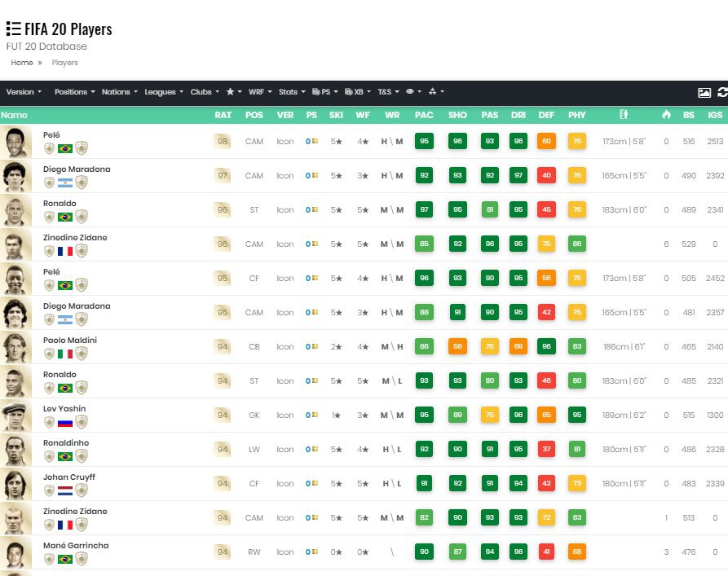Sort the table by the DEF column
The width and height of the screenshot is (728, 576).
pos(546,115)
